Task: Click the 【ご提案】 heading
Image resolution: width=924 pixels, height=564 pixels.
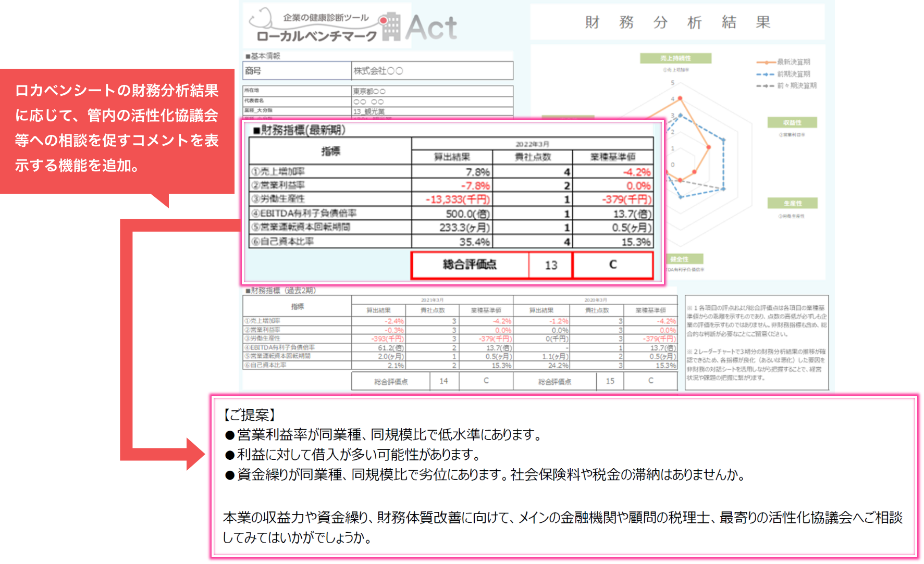Action: (x=250, y=415)
